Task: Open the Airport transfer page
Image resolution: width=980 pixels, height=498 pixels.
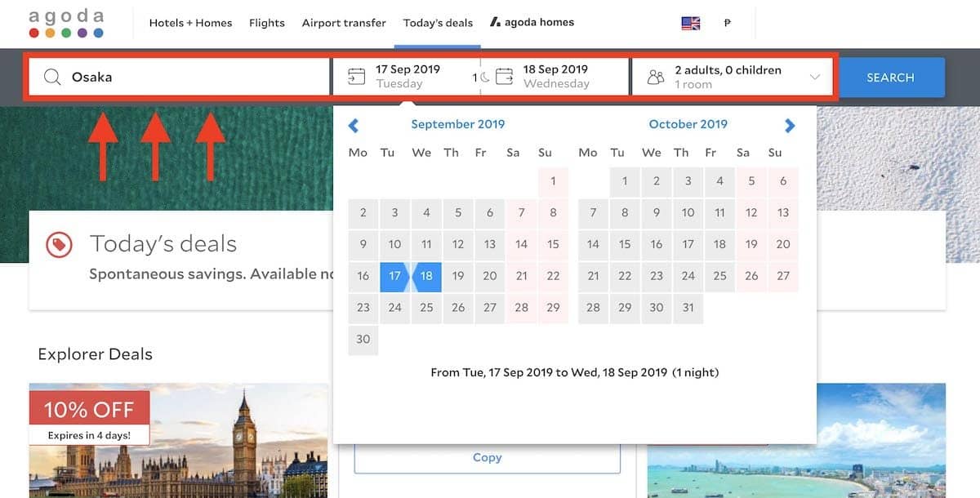Action: pos(344,23)
